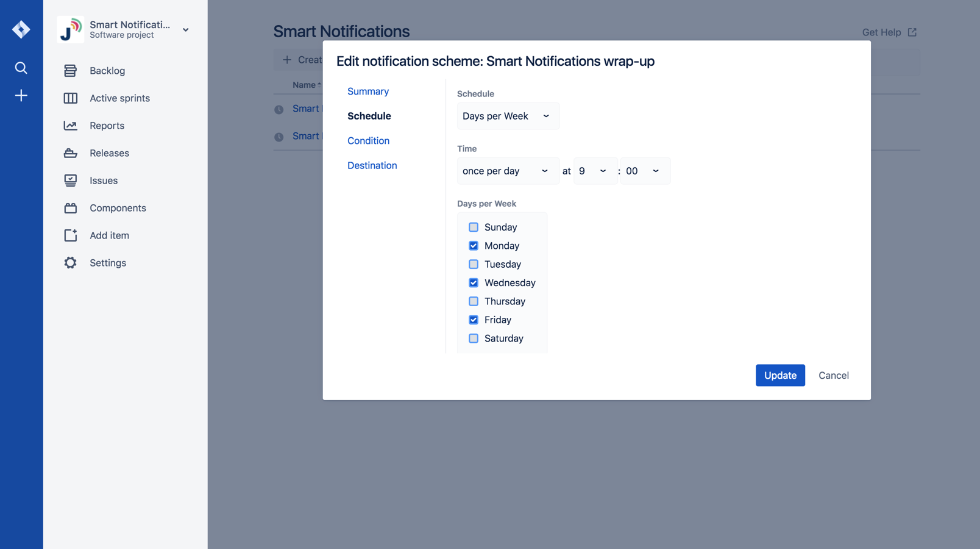Click the Get Help link
This screenshot has height=549, width=980.
[881, 32]
